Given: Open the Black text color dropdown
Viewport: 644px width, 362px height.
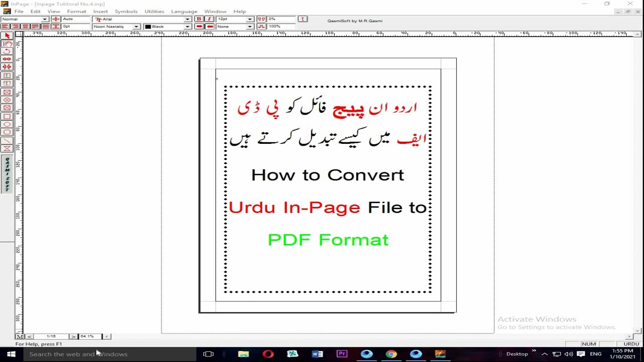Looking at the screenshot, I should click(x=187, y=26).
